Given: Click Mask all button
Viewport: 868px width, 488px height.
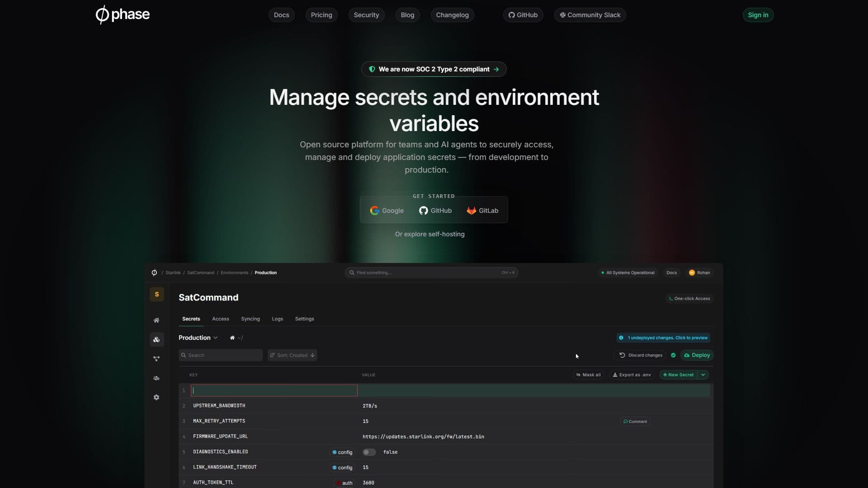Looking at the screenshot, I should coord(588,375).
